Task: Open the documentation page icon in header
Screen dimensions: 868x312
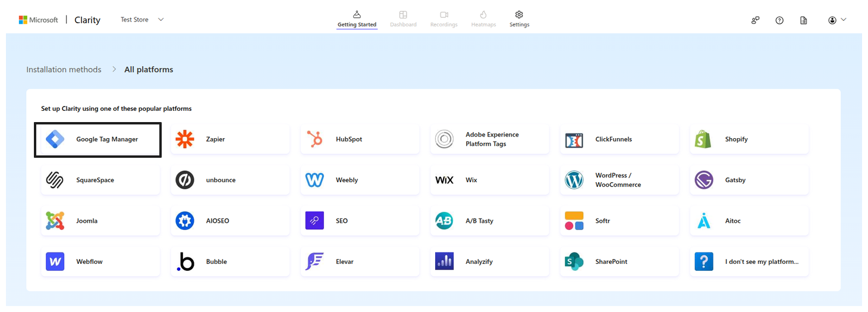Action: coord(804,20)
